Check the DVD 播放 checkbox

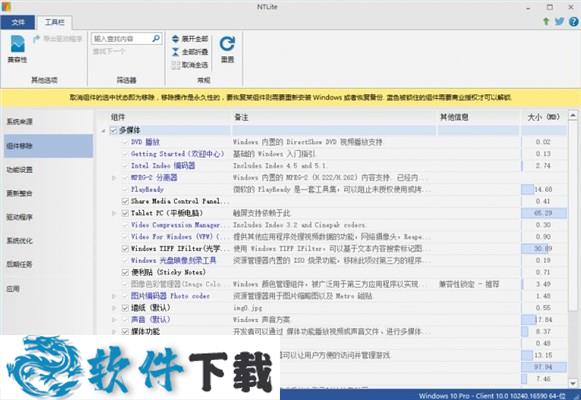[125, 142]
